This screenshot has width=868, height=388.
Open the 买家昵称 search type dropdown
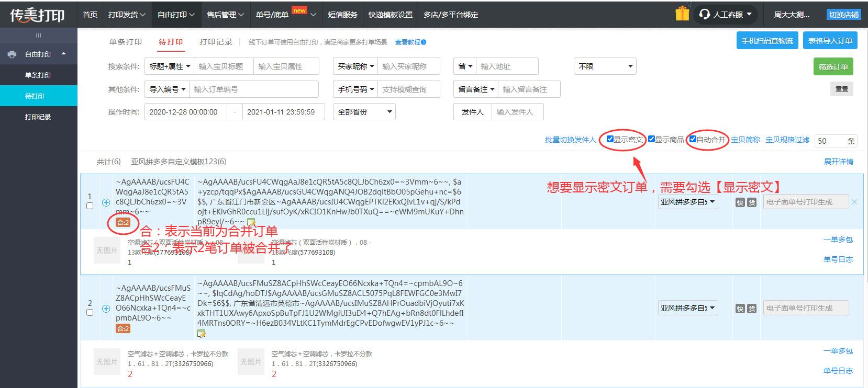355,66
